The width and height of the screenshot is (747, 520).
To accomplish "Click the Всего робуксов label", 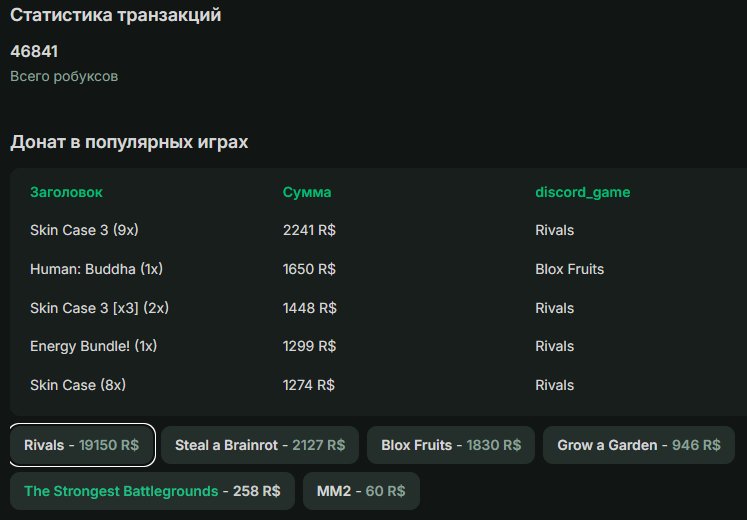I will pyautogui.click(x=64, y=76).
